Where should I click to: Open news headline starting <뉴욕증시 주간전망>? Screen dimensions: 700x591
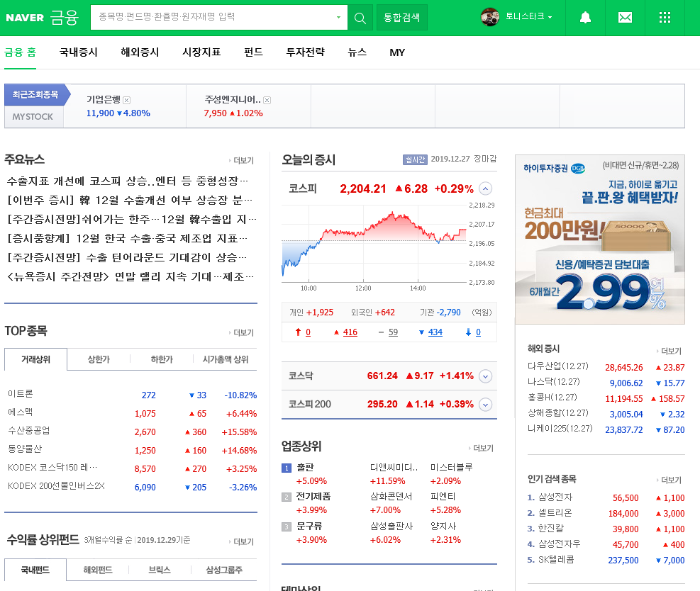point(130,277)
